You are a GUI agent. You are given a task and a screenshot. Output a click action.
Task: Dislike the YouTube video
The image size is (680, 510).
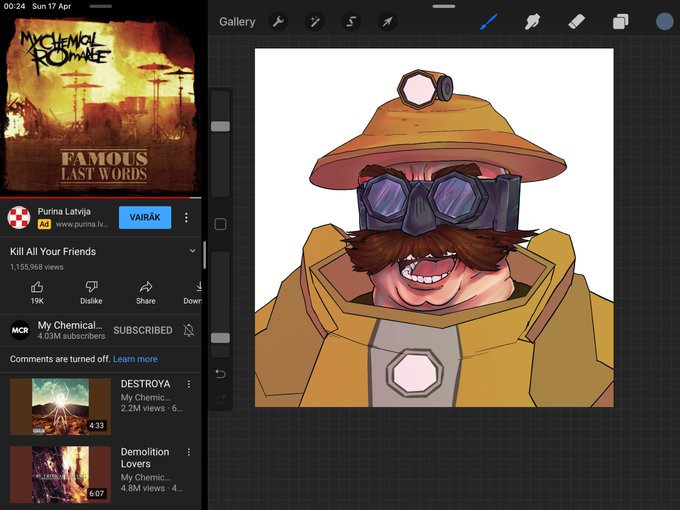(x=91, y=293)
